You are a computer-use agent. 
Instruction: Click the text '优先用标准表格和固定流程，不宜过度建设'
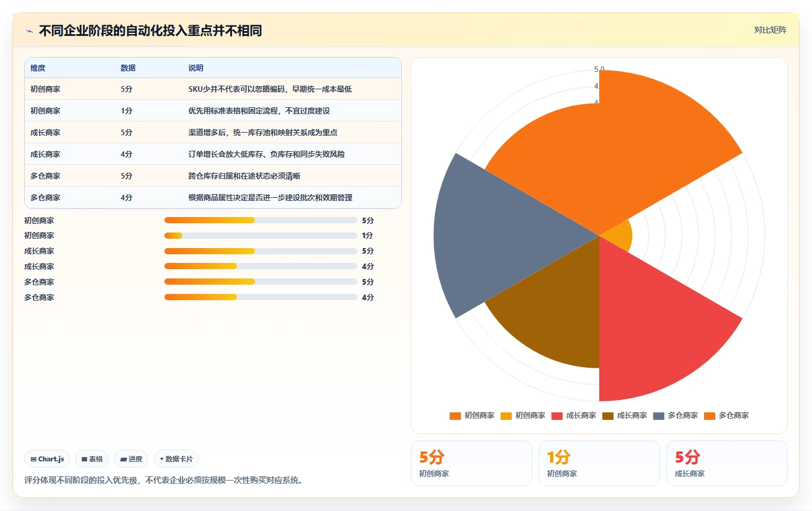(x=259, y=111)
